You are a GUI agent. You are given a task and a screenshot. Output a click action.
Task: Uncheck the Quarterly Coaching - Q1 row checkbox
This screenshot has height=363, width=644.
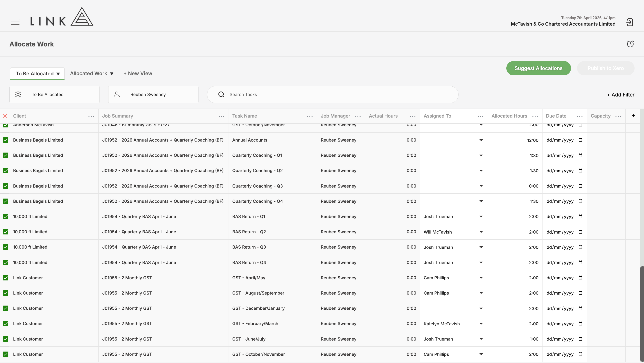tap(5, 155)
